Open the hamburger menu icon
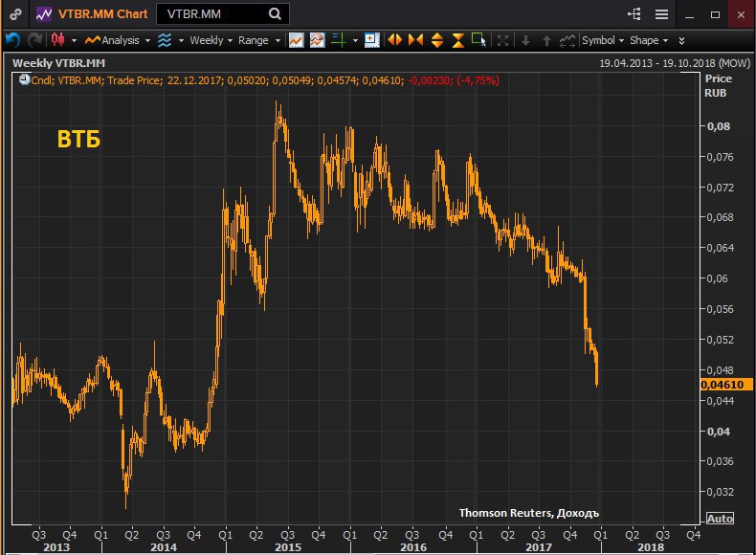756x555 pixels. click(661, 14)
